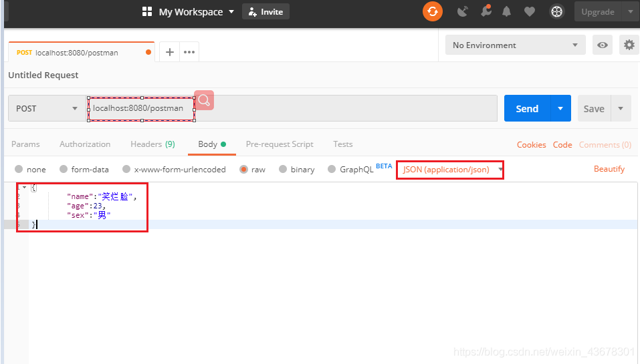
Task: Click the magnifier icon next to the URL
Action: point(204,100)
